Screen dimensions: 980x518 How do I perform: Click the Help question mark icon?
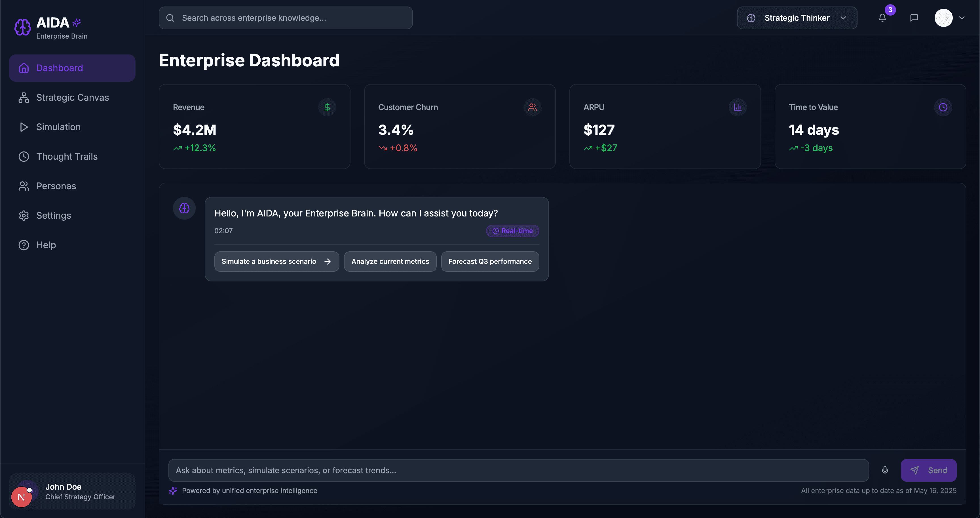(x=24, y=245)
